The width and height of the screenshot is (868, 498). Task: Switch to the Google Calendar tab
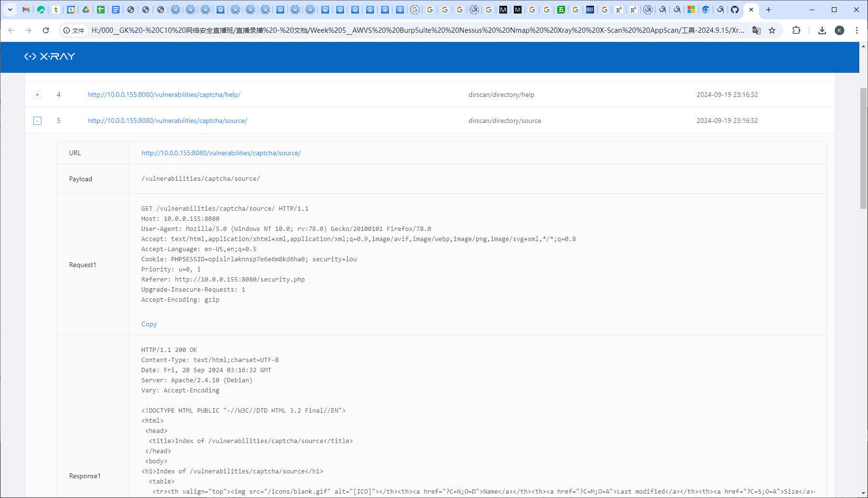pyautogui.click(x=71, y=10)
